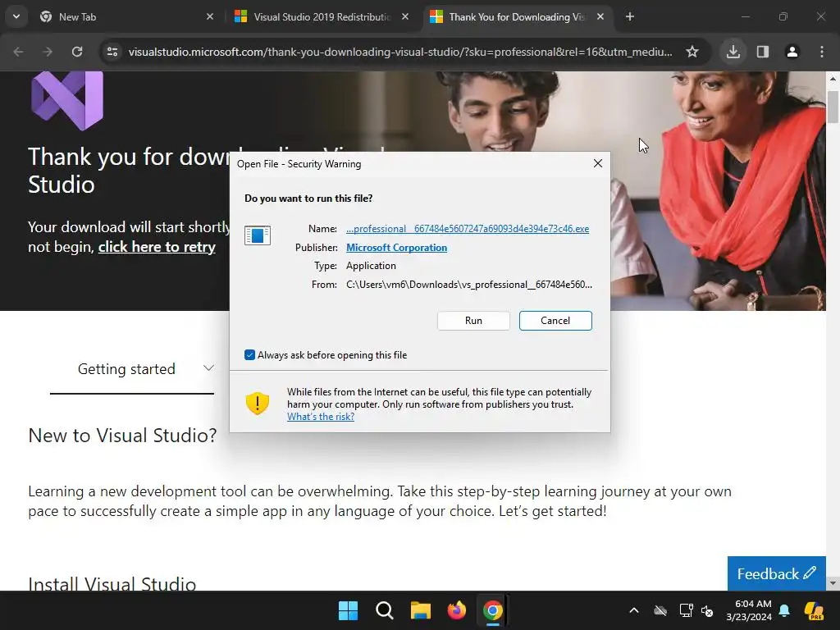The image size is (840, 630).
Task: Click the scrollbar up arrow
Action: pyautogui.click(x=833, y=78)
